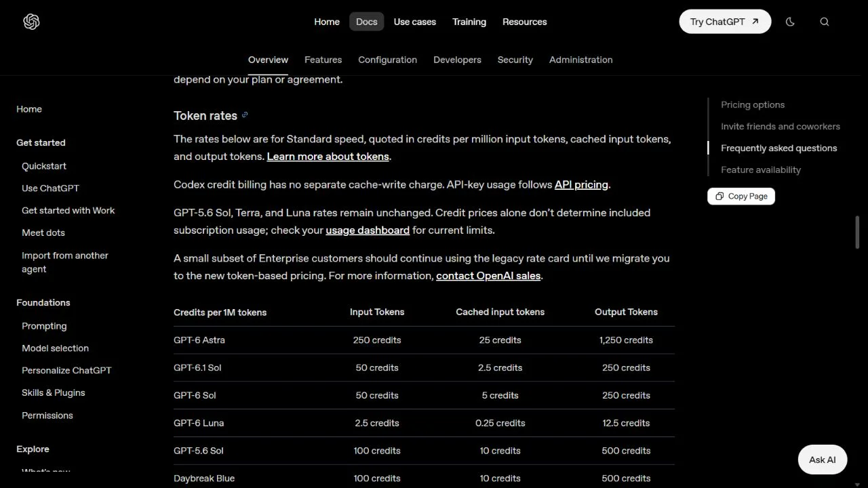This screenshot has height=488, width=868.
Task: Open the Ask AI assistant
Action: click(x=823, y=460)
